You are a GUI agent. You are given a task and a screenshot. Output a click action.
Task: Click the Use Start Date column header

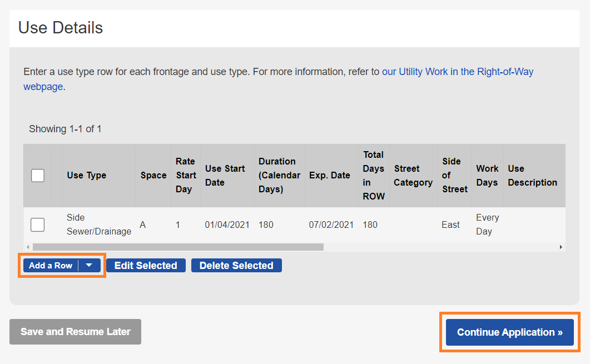click(225, 176)
